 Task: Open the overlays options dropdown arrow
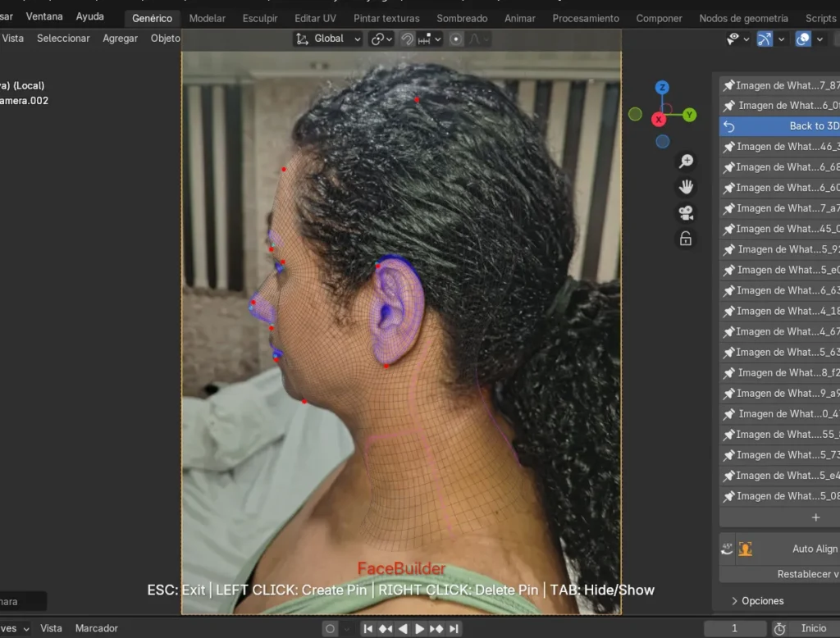pyautogui.click(x=819, y=39)
